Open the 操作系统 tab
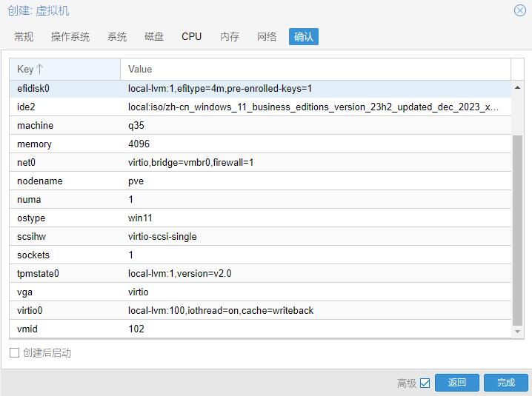This screenshot has width=532, height=396. pos(70,36)
